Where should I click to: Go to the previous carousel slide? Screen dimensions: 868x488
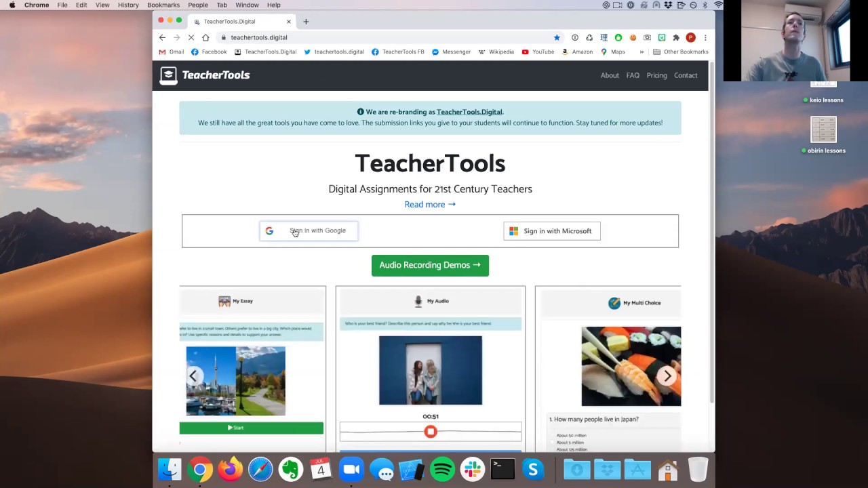pyautogui.click(x=193, y=375)
